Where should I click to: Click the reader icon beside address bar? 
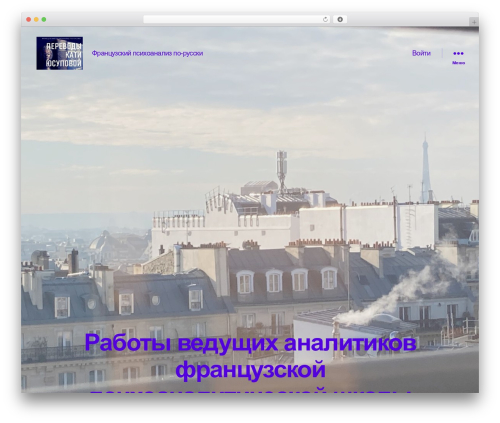point(340,20)
